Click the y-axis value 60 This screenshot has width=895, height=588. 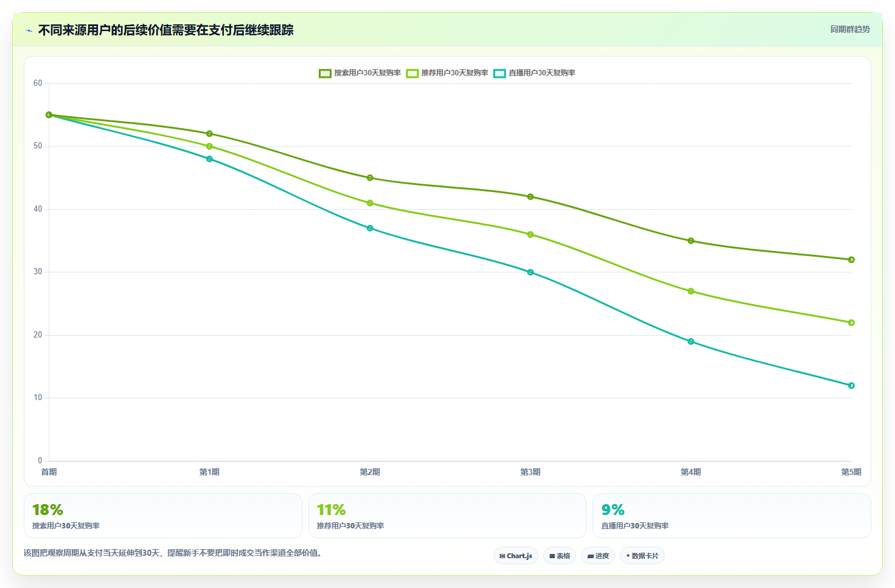(x=38, y=83)
